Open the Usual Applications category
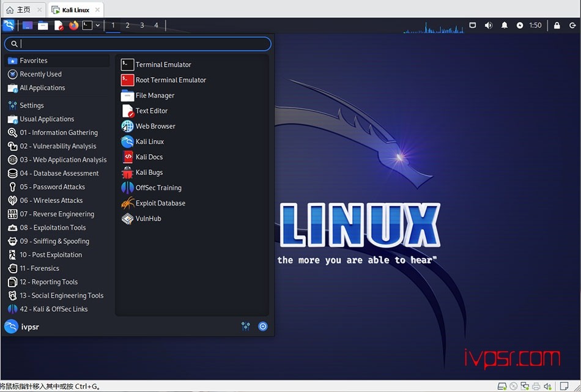The image size is (581, 392). (x=57, y=119)
